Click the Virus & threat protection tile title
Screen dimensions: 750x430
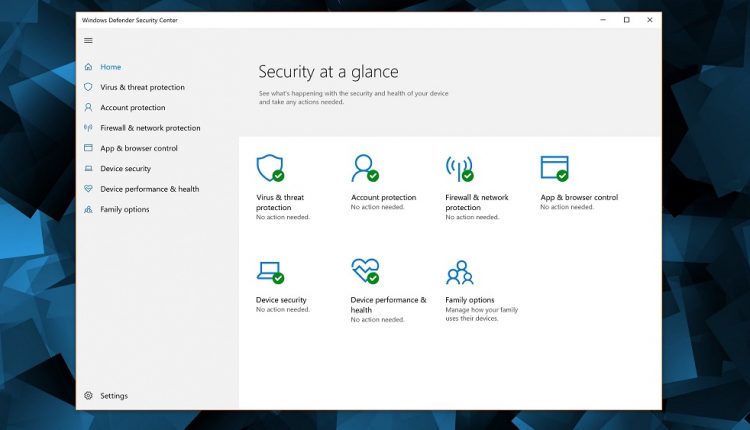280,202
